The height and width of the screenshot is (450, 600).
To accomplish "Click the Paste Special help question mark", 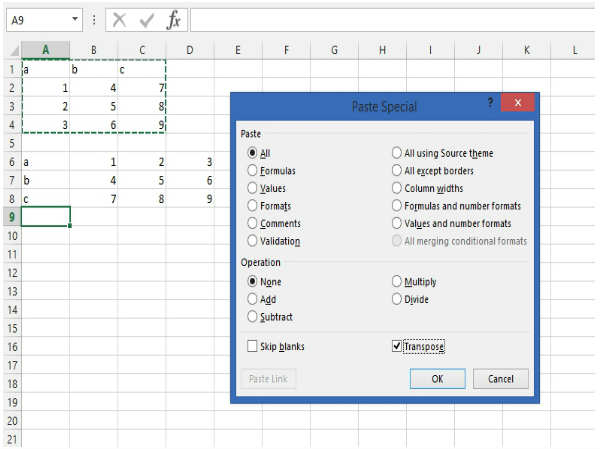I will pos(490,103).
